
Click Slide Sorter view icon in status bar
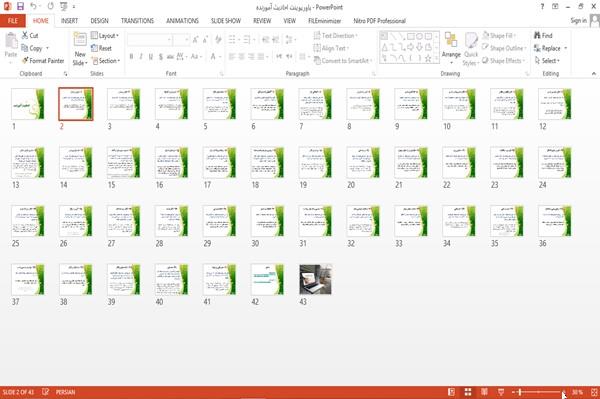coord(468,392)
